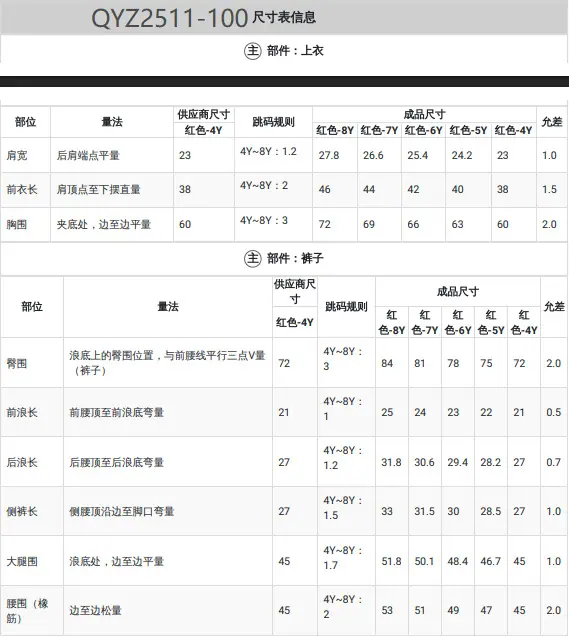Click the 前浪长 row label
Screen dimensions: 569x637
pos(22,413)
